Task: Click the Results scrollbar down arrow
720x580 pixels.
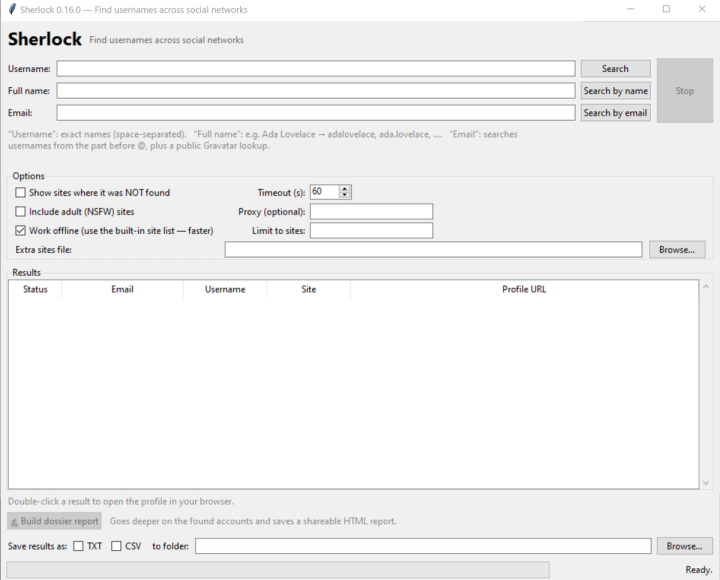Action: coord(706,483)
